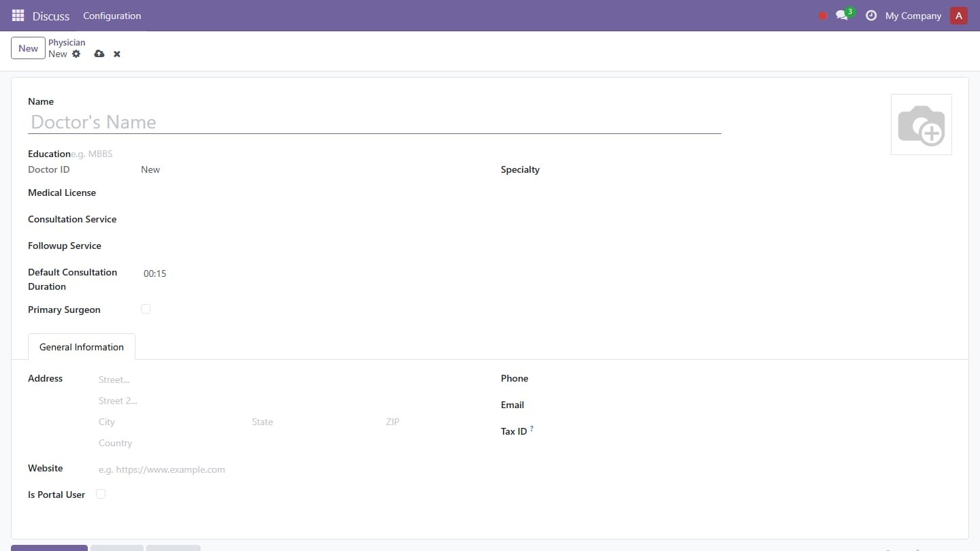Click the City field
Screen dimensions: 980x551
coord(171,422)
